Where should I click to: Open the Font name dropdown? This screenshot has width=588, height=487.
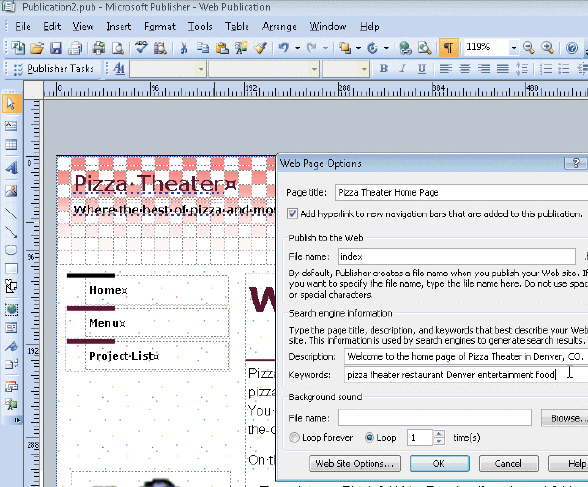(314, 69)
